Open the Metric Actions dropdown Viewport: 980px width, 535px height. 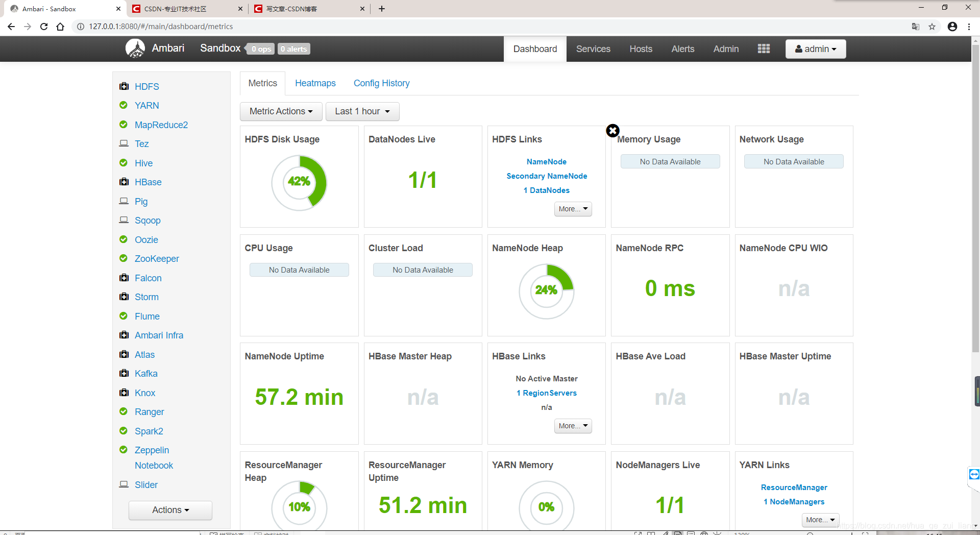[x=281, y=111]
